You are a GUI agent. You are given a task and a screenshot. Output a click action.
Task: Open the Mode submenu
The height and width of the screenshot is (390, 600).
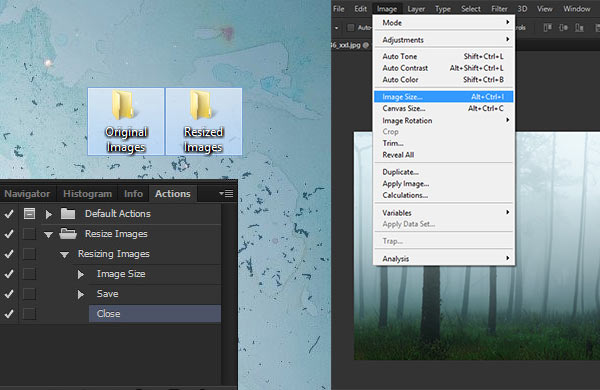tap(444, 23)
